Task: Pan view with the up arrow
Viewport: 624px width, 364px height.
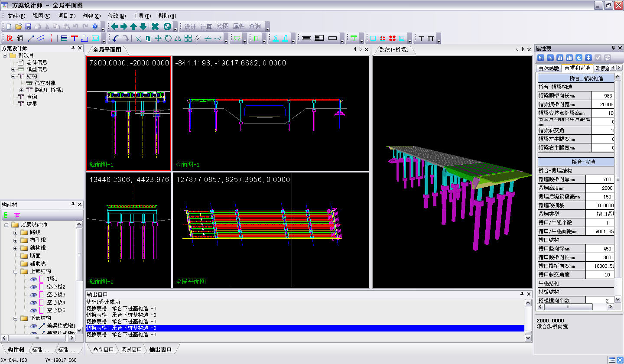Action: [133, 26]
